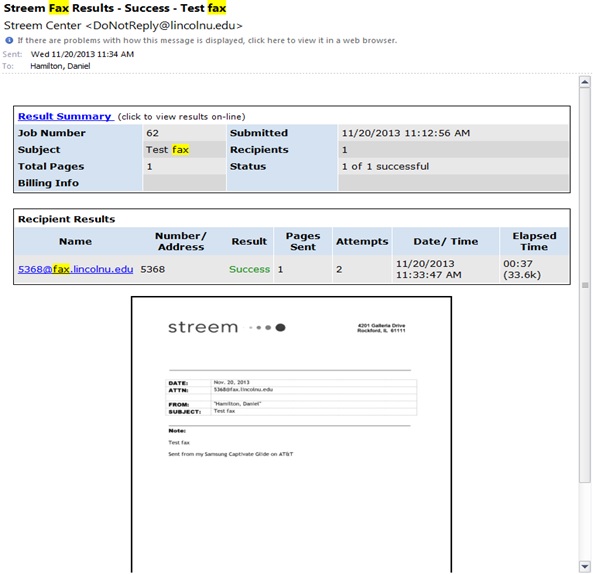Image resolution: width=593 pixels, height=574 pixels.
Task: Click the 5368@fax.lincolnu.edu recipient link
Action: pos(76,269)
